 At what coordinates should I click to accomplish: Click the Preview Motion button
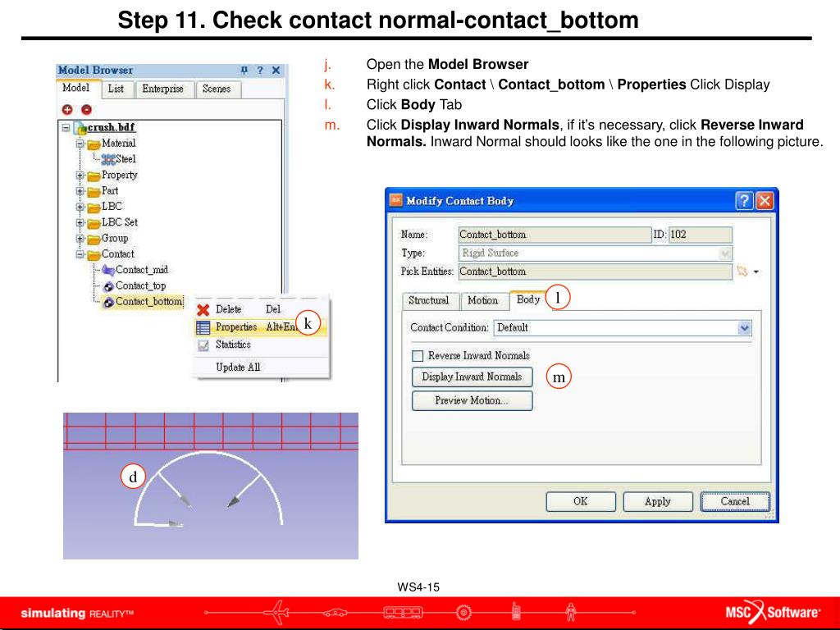pos(472,400)
